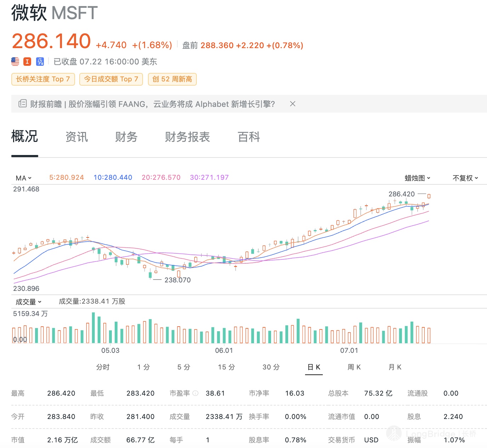
Task: Click the 总股本 value 75.32 亿
Action: point(378,393)
